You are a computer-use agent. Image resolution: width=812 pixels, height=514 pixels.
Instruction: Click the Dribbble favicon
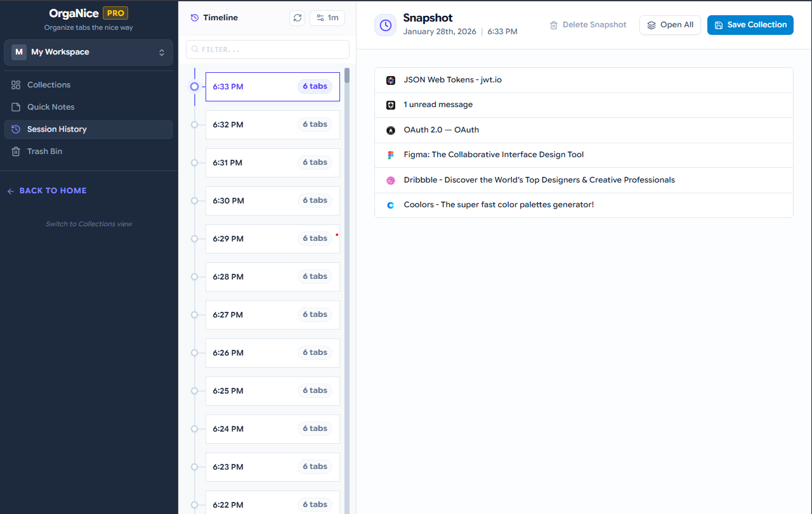(x=390, y=180)
